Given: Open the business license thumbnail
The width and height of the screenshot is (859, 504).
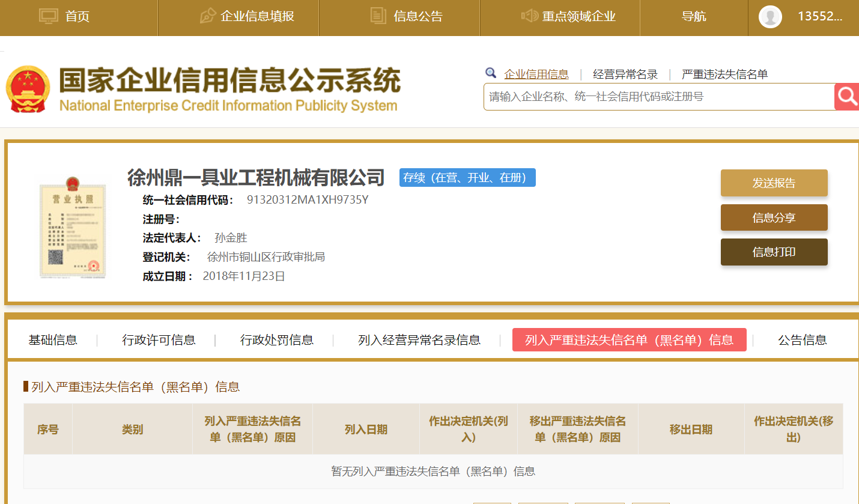Looking at the screenshot, I should tap(73, 228).
